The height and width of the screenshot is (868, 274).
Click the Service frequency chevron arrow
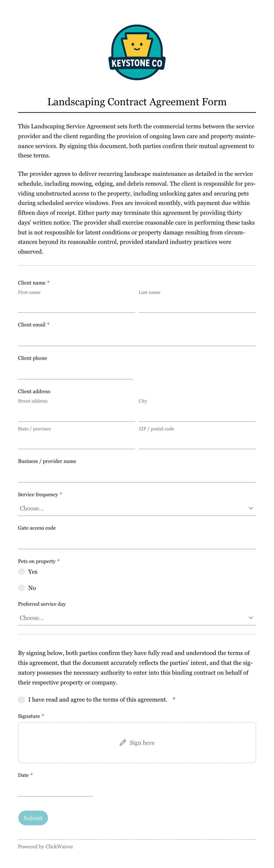[250, 508]
